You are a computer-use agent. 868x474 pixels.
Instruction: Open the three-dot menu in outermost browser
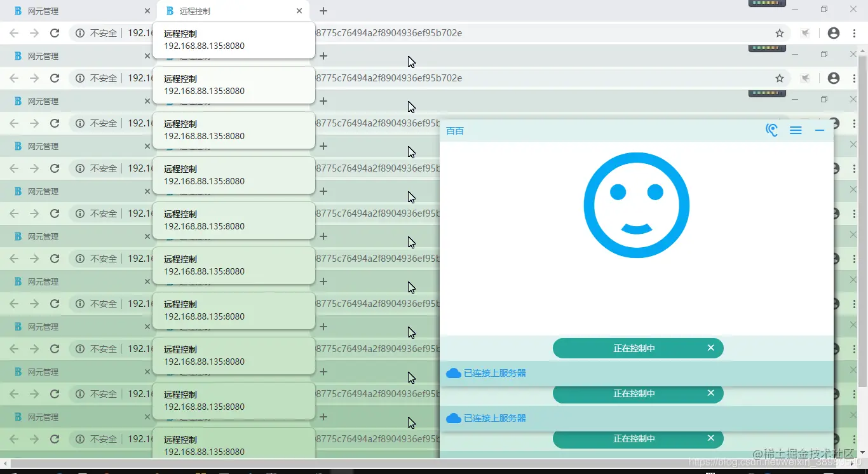click(855, 33)
